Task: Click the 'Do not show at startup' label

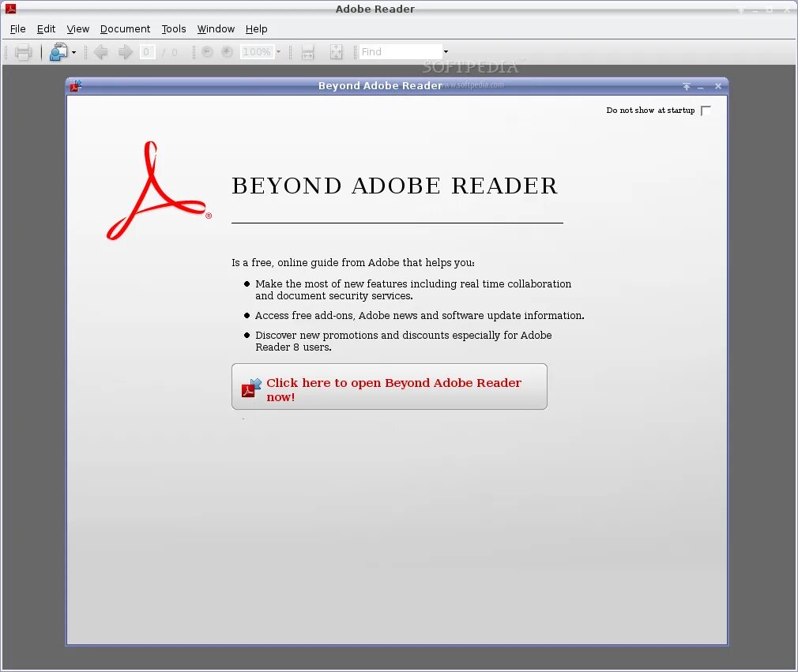Action: click(x=650, y=111)
